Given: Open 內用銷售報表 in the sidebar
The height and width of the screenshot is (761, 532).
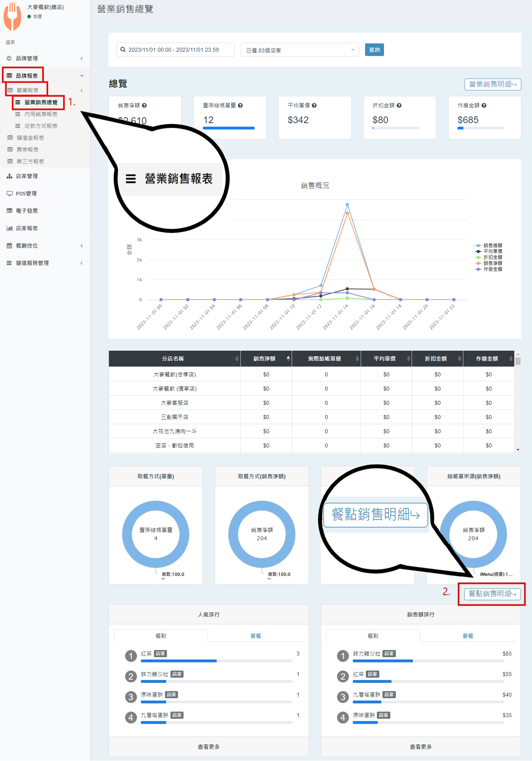Looking at the screenshot, I should coord(41,114).
